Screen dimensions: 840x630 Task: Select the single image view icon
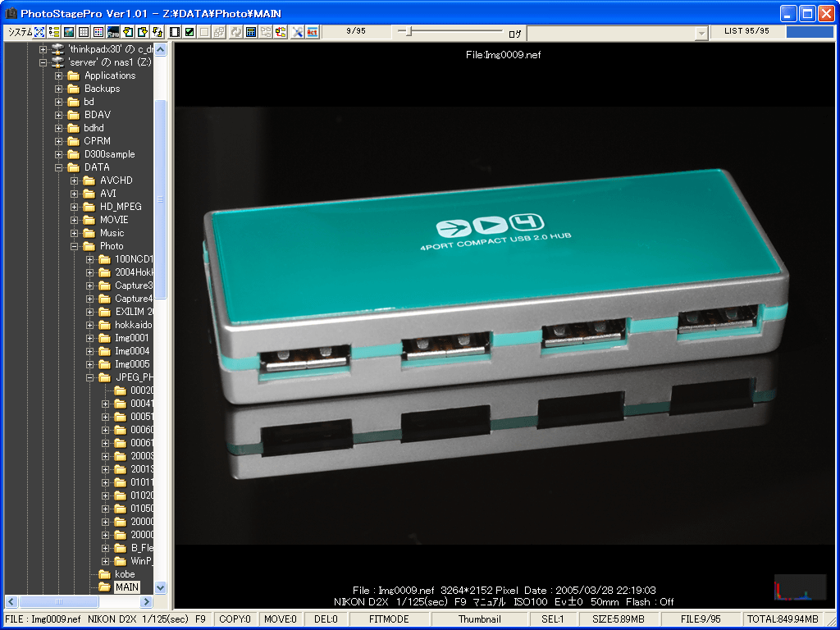[x=69, y=32]
